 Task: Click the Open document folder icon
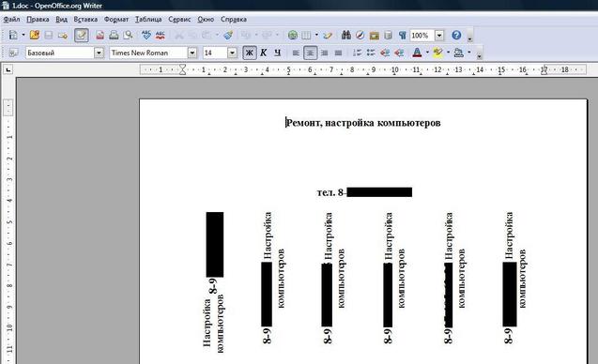coord(35,36)
